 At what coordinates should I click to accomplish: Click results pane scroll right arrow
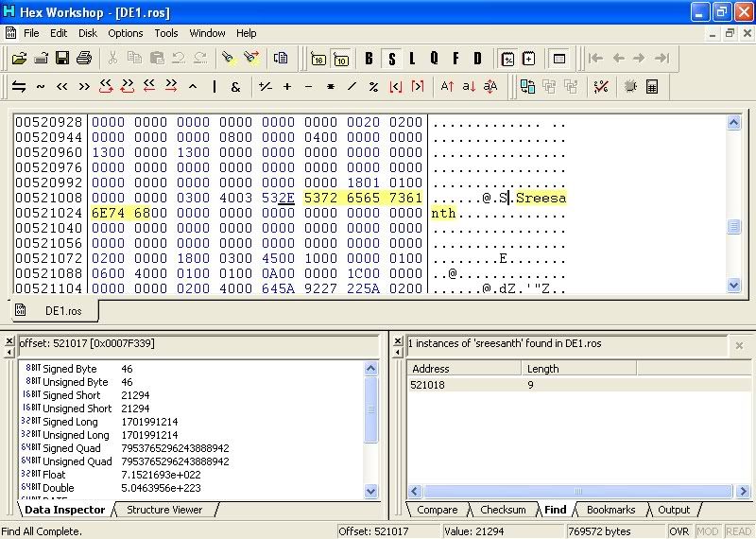click(x=743, y=491)
